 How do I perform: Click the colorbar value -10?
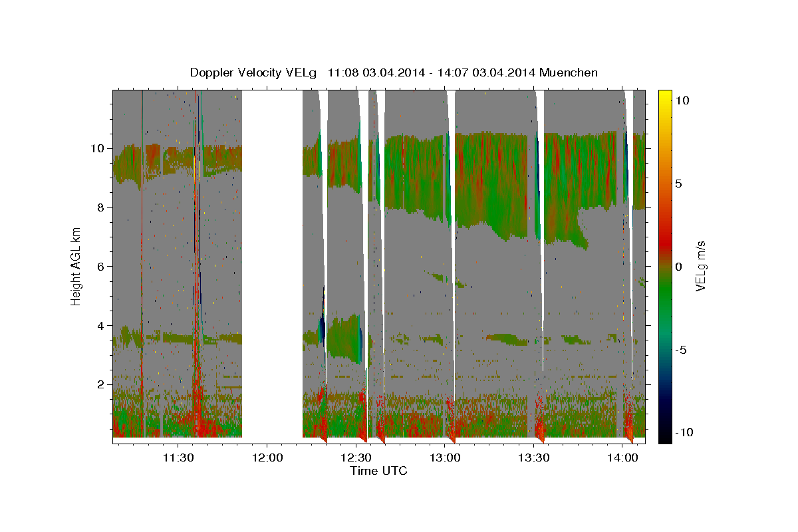[684, 432]
